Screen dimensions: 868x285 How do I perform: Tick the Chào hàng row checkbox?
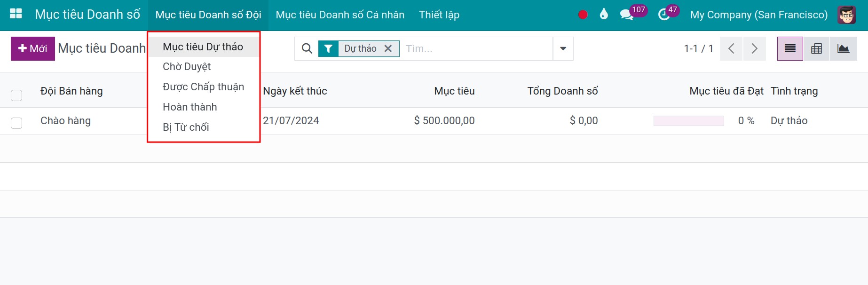pos(16,123)
